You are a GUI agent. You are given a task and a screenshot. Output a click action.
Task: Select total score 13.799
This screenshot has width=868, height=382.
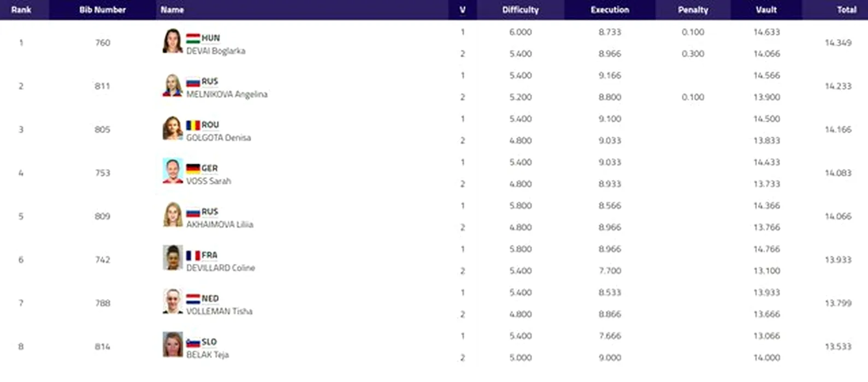[x=838, y=303]
